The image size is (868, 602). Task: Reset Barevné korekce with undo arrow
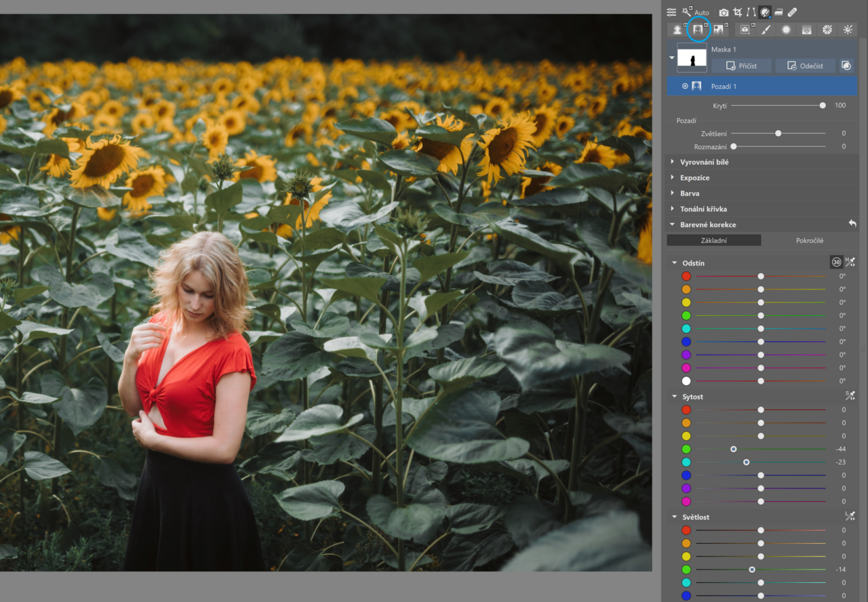click(852, 224)
